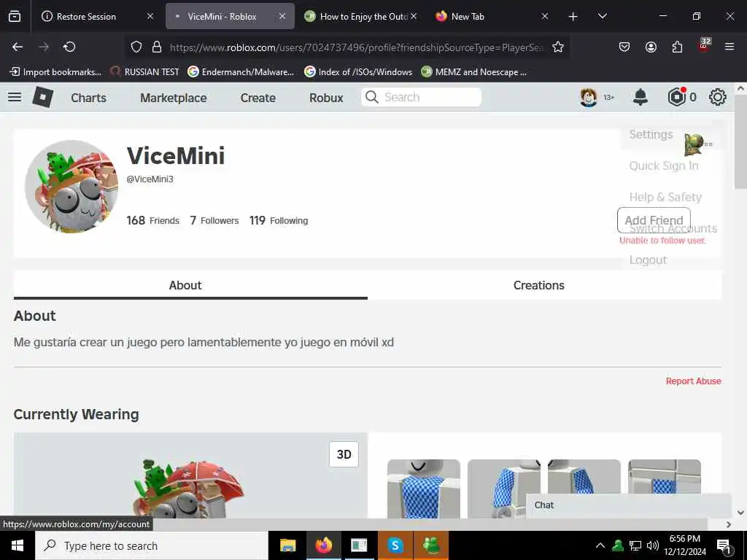Choose Switch Accounts menu entry
This screenshot has width=747, height=560.
[x=673, y=228]
